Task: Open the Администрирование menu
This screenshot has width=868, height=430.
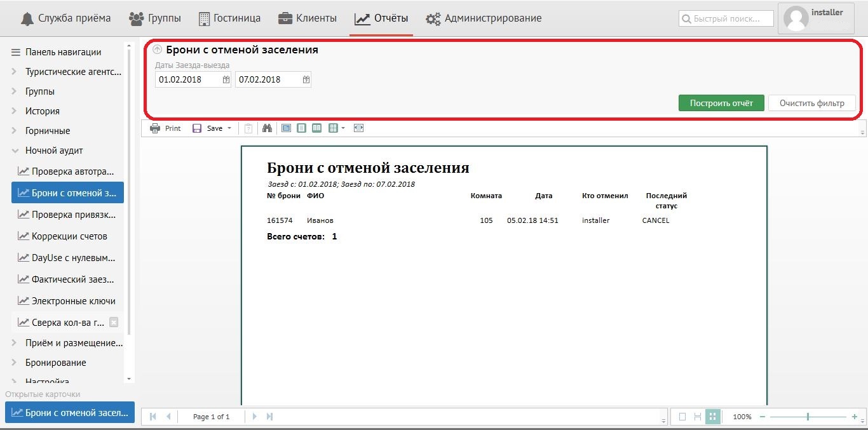Action: [x=484, y=18]
